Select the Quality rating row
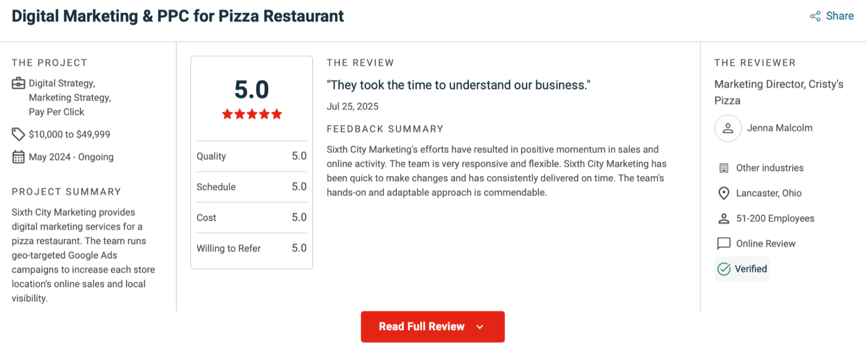 pyautogui.click(x=251, y=156)
